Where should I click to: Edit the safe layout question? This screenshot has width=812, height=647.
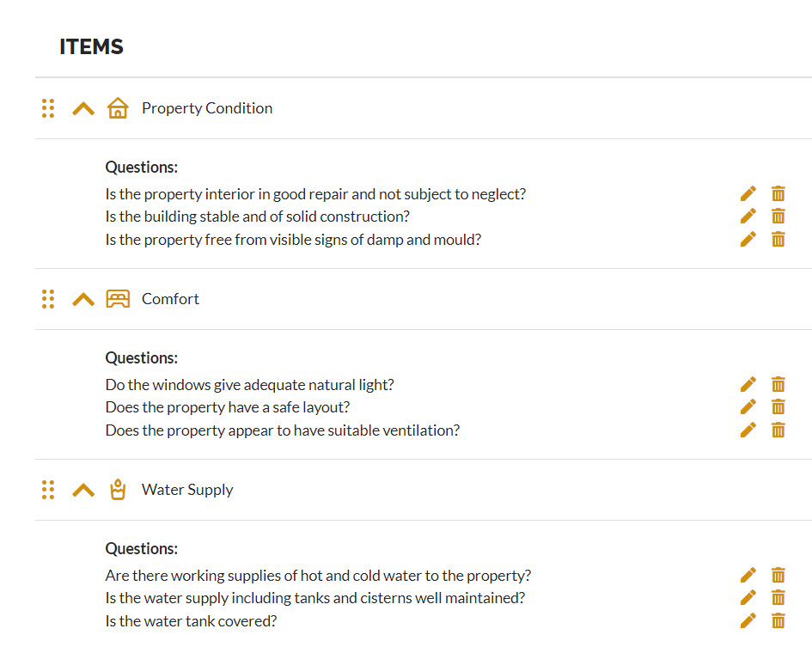click(x=748, y=406)
